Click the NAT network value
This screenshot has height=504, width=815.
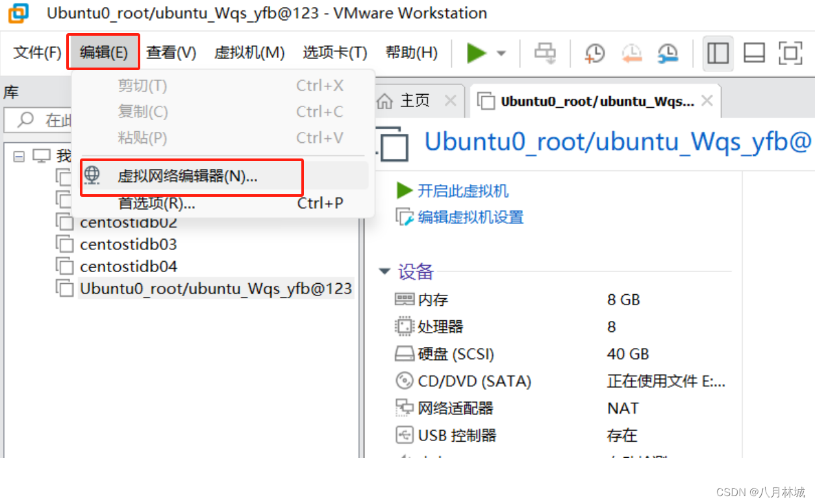click(x=623, y=409)
